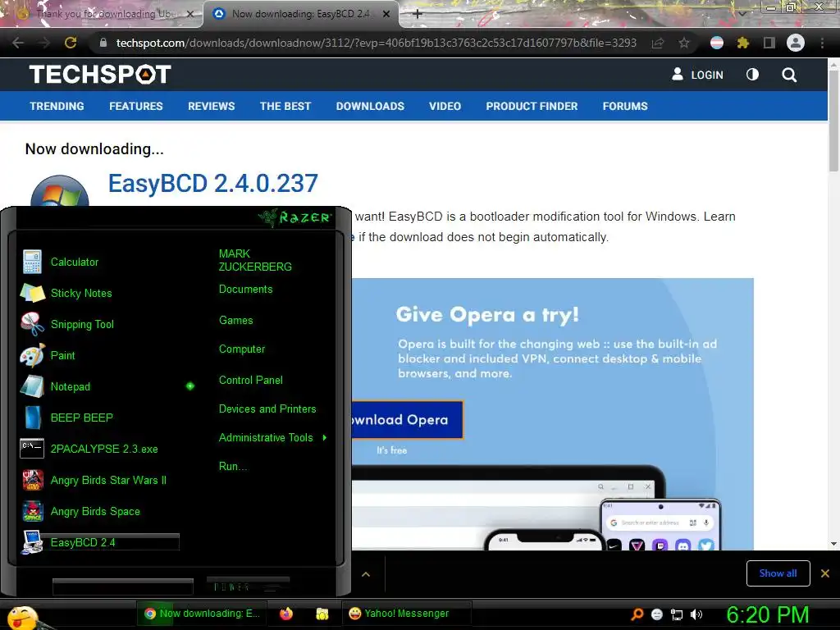This screenshot has width=840, height=630.
Task: Run 2PACALYPSE 2.3.exe
Action: (89, 449)
